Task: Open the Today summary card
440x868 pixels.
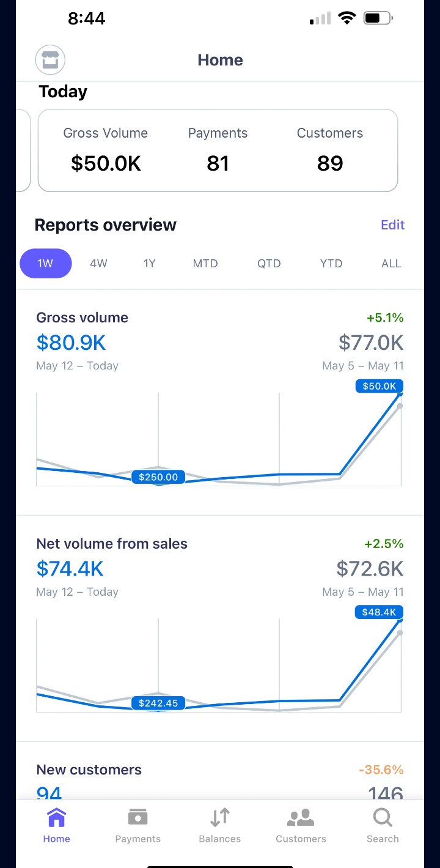Action: click(218, 150)
